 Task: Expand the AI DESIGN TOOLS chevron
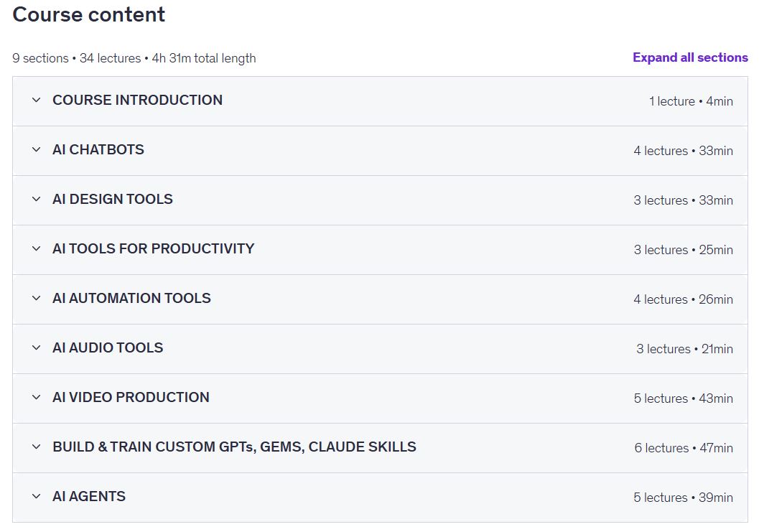coord(37,199)
